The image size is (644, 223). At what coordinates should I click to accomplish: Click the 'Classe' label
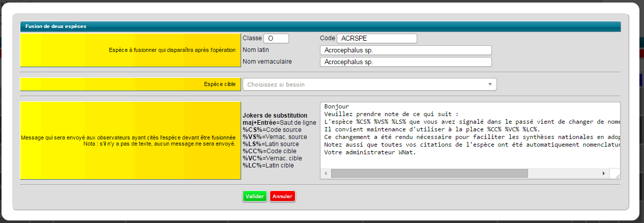252,38
